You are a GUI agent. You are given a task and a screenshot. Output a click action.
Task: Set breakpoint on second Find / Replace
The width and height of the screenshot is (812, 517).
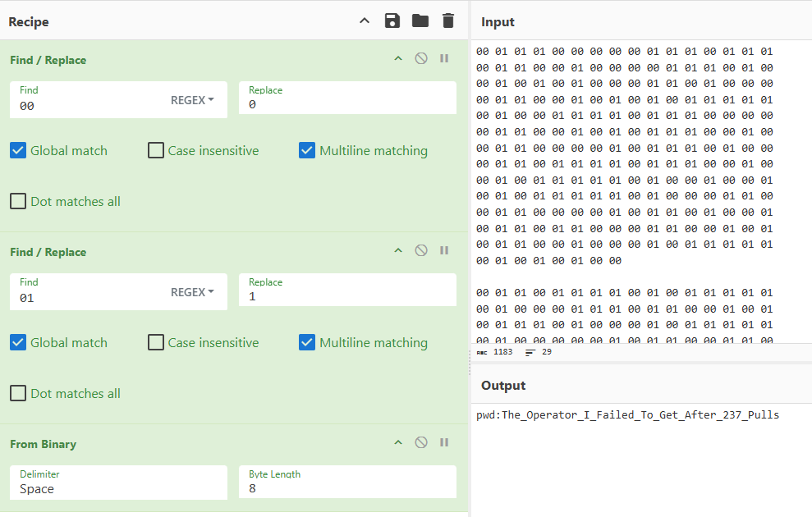(x=444, y=251)
